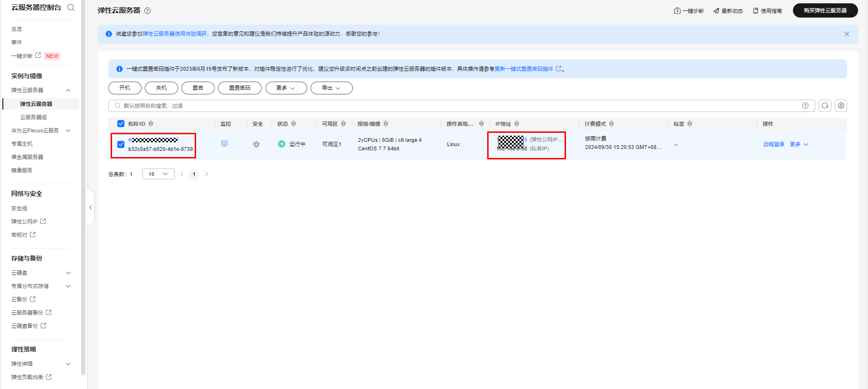Open the help icon beside 弹性云服务器 title
This screenshot has height=389, width=868.
pyautogui.click(x=147, y=10)
